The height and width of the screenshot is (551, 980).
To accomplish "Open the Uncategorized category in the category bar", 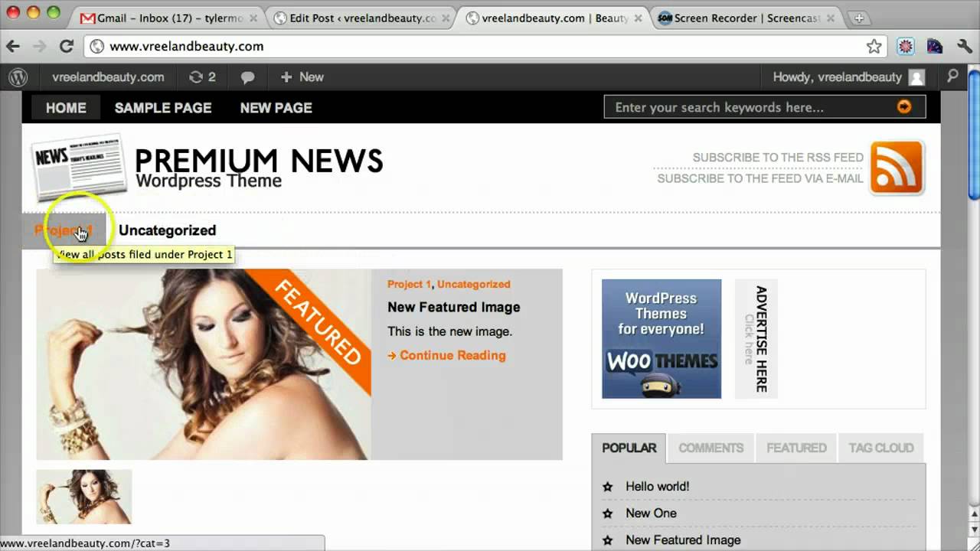I will coord(167,230).
